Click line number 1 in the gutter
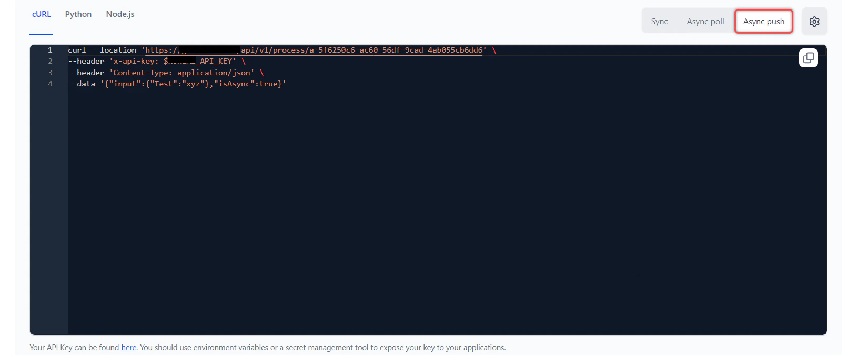Viewport: 868px width, 355px height. (x=50, y=50)
